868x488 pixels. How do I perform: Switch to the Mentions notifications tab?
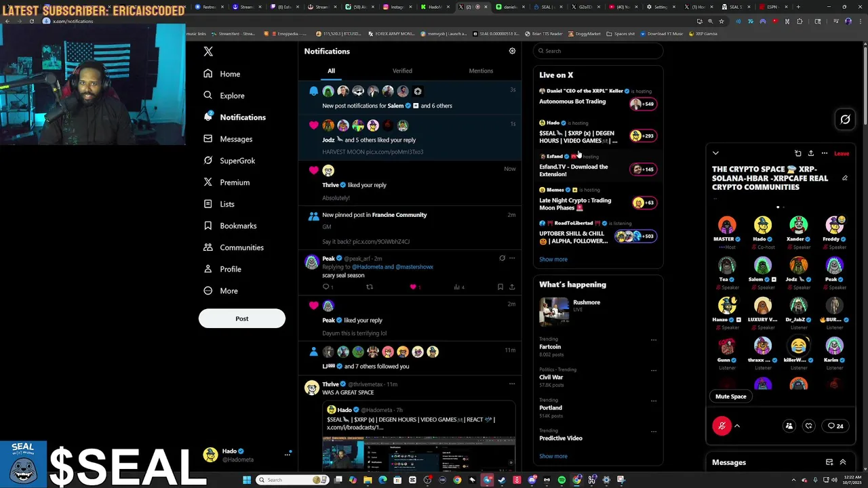point(481,70)
